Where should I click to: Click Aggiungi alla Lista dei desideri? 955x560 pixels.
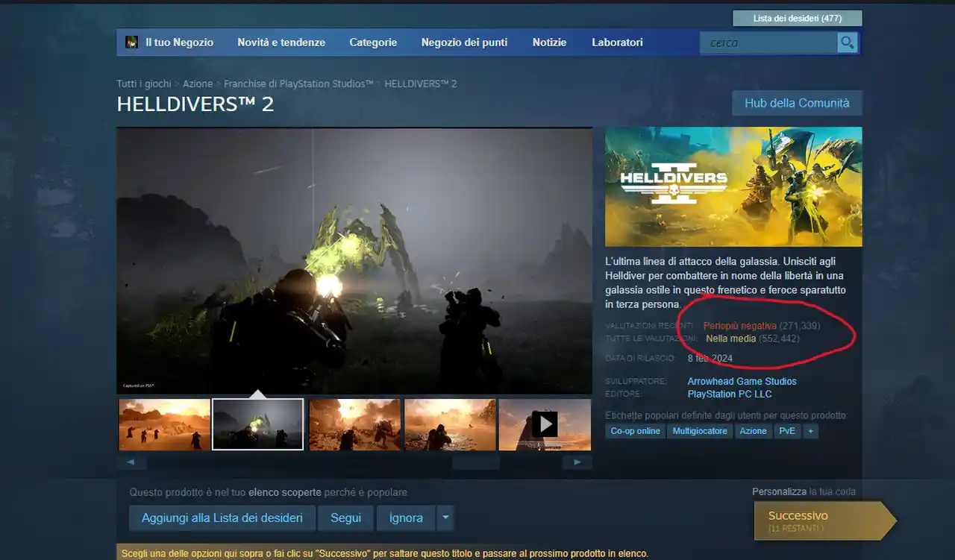(222, 517)
